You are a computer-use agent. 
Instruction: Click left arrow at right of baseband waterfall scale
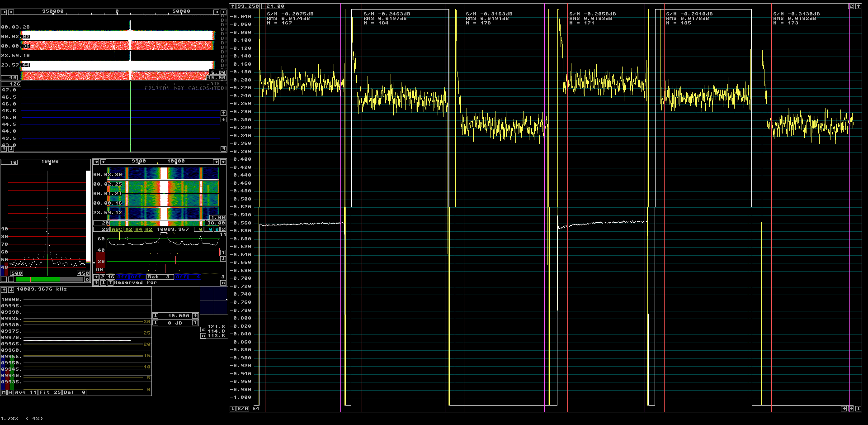click(x=223, y=162)
